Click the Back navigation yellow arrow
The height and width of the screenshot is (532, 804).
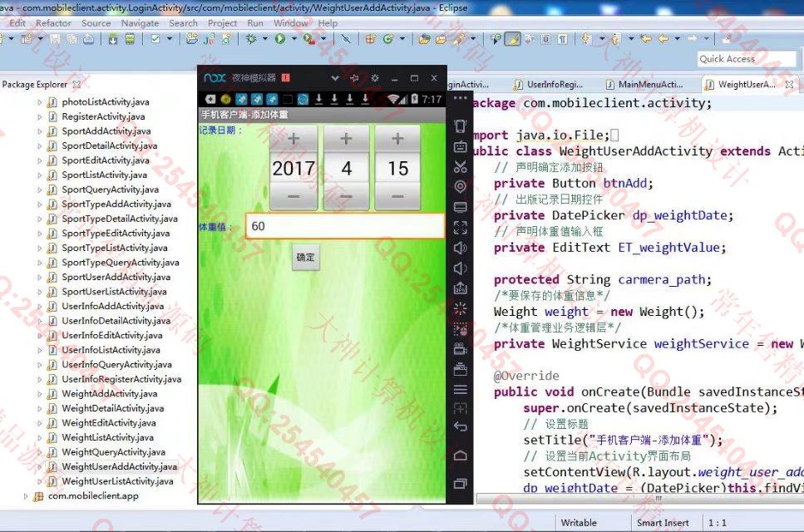663,38
